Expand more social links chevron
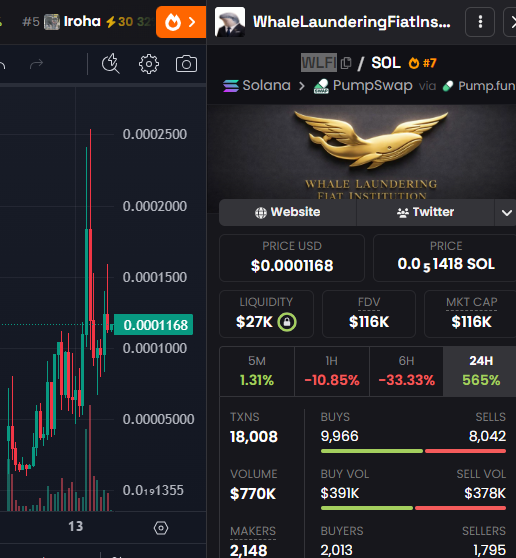Viewport: 516px width, 558px height. [506, 213]
